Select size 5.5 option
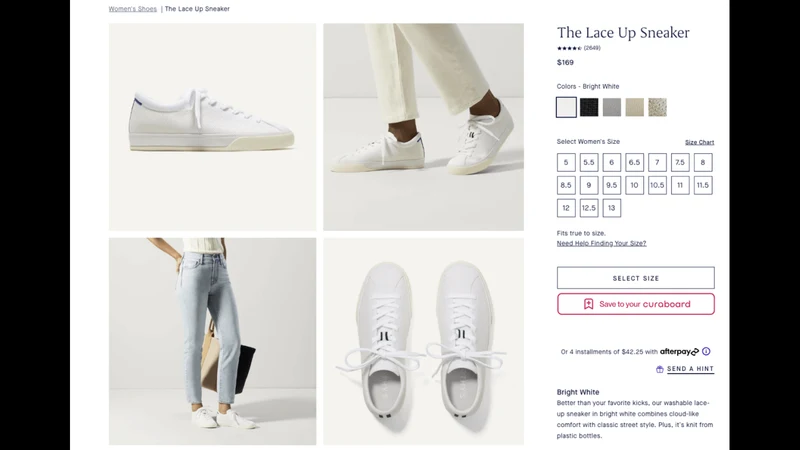 pos(589,162)
